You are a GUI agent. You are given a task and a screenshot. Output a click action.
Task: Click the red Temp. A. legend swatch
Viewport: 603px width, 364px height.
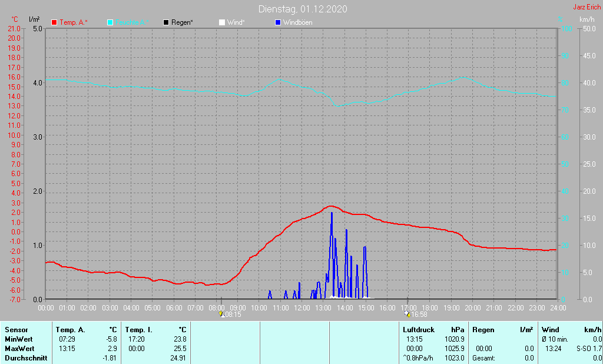tap(54, 22)
